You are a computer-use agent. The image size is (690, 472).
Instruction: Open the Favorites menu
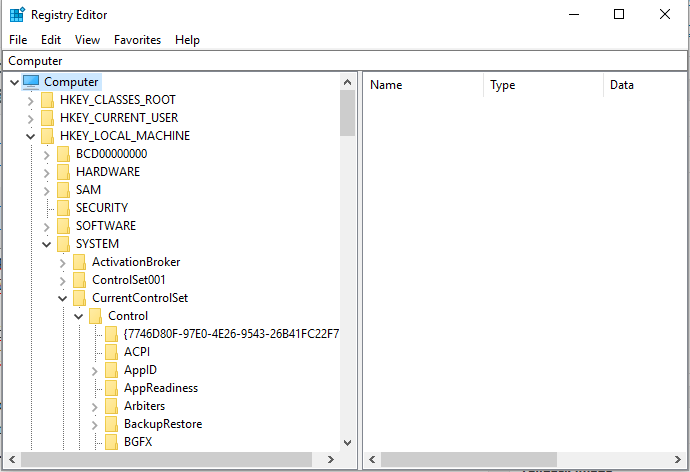[137, 40]
